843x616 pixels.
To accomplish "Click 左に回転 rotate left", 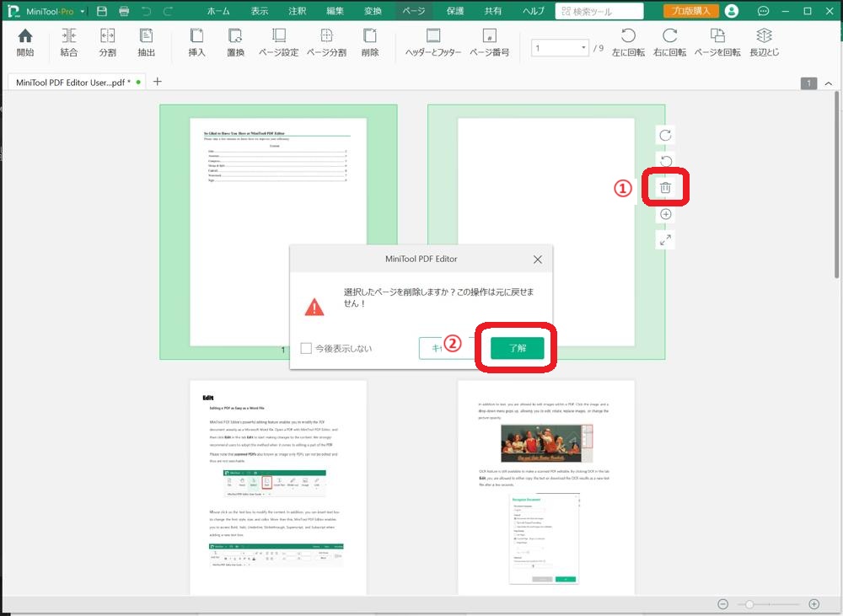I will pos(628,42).
